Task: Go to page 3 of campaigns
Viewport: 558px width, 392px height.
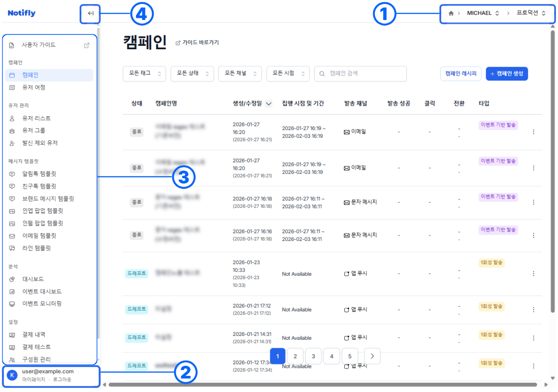Action: coord(313,356)
